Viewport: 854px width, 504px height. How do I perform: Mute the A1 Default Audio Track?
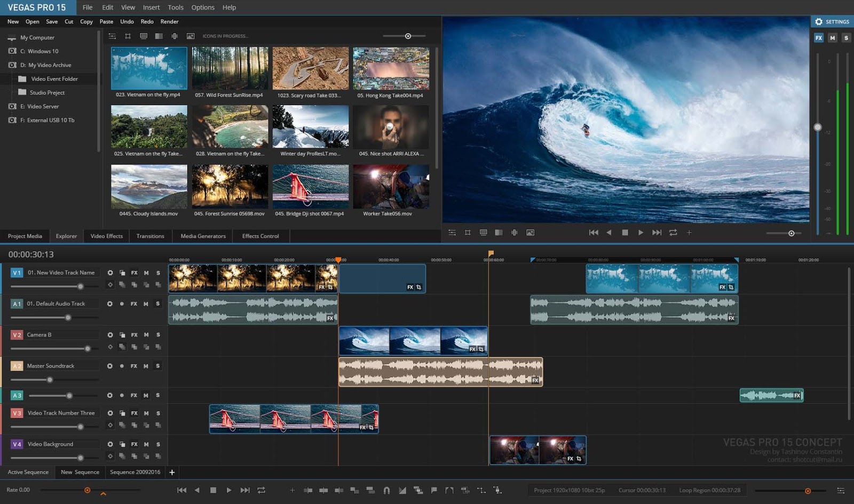click(x=146, y=303)
